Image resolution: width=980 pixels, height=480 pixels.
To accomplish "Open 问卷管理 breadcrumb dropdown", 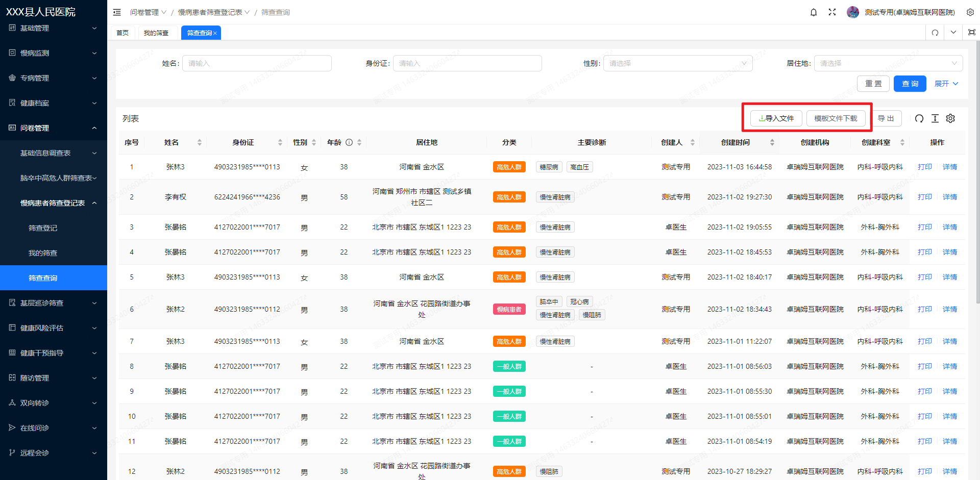I will (148, 12).
